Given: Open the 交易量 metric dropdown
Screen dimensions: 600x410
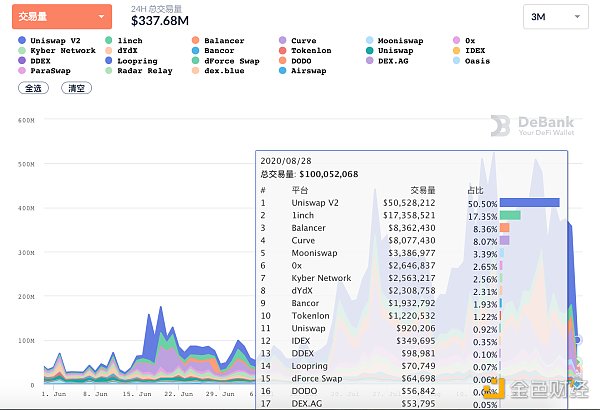Looking at the screenshot, I should click(x=64, y=17).
